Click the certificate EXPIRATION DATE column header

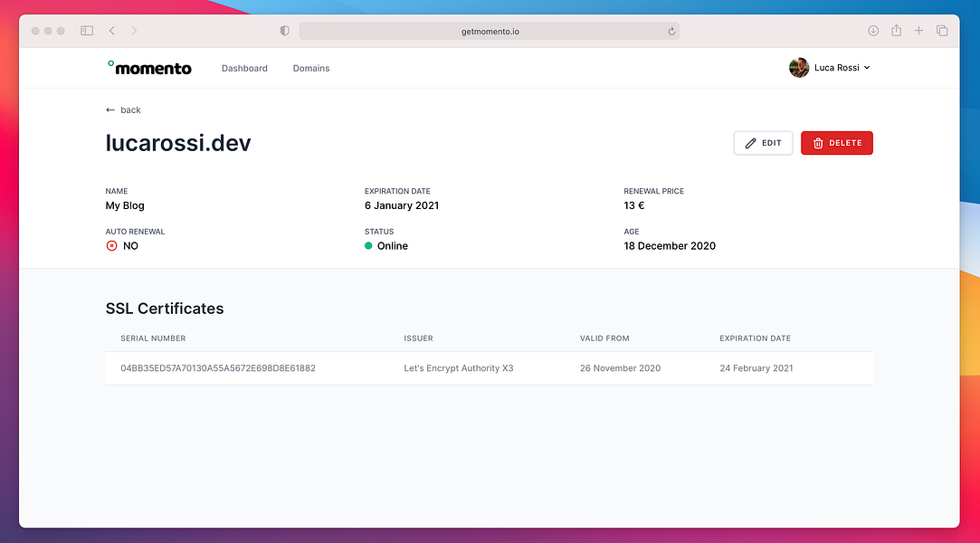(x=755, y=338)
